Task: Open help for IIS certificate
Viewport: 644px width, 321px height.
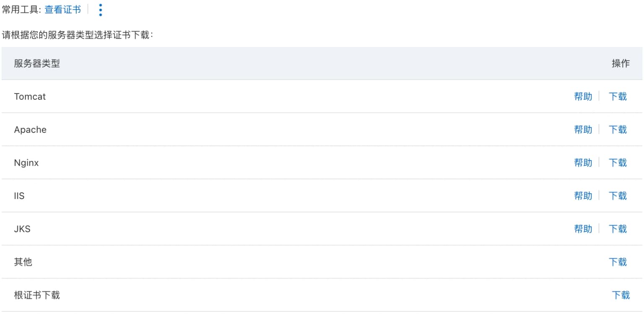Action: tap(583, 196)
